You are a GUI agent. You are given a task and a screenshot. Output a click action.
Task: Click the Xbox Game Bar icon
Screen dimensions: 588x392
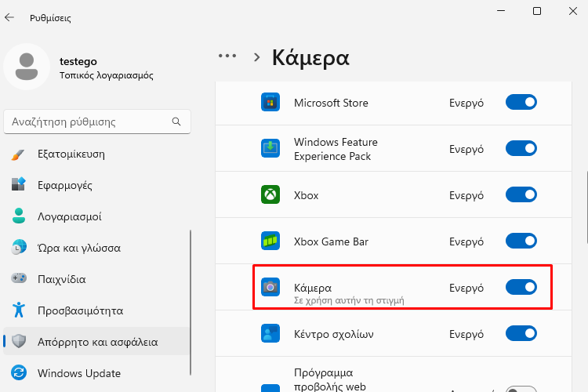(270, 241)
